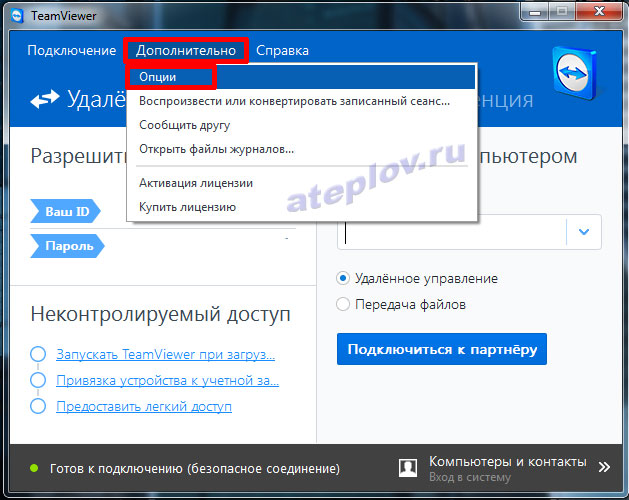This screenshot has width=629, height=500.
Task: Click Вход в систему text
Action: coord(470,477)
